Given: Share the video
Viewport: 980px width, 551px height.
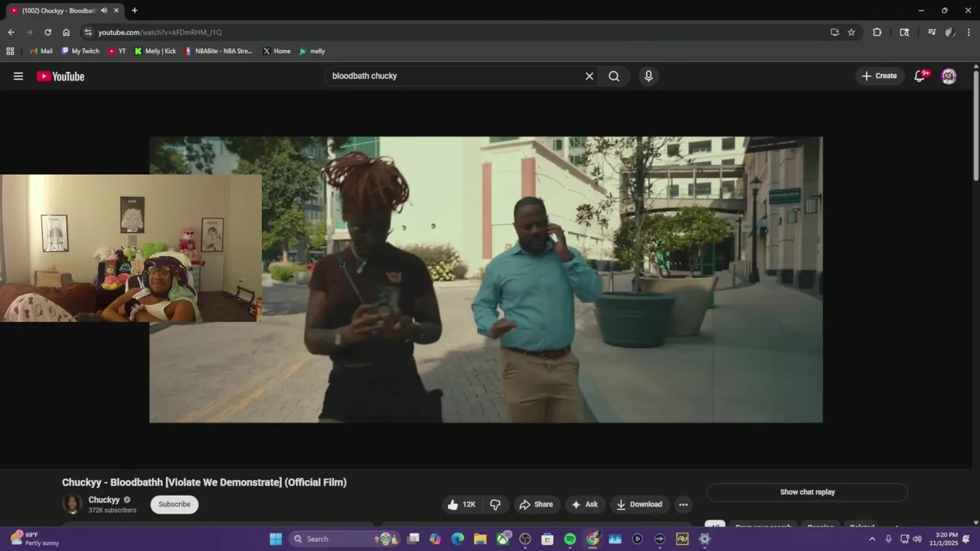Looking at the screenshot, I should click(x=536, y=504).
